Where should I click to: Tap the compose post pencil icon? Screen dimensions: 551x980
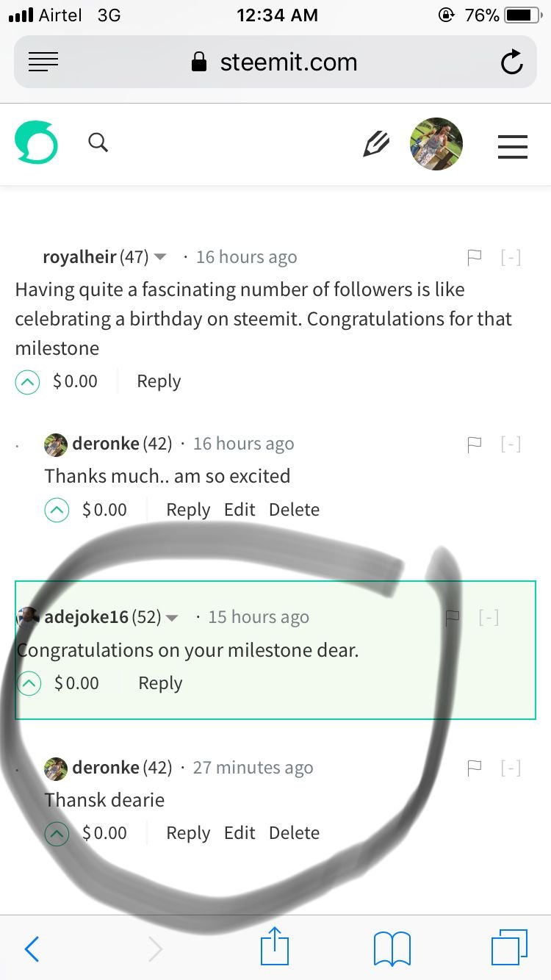(x=376, y=143)
